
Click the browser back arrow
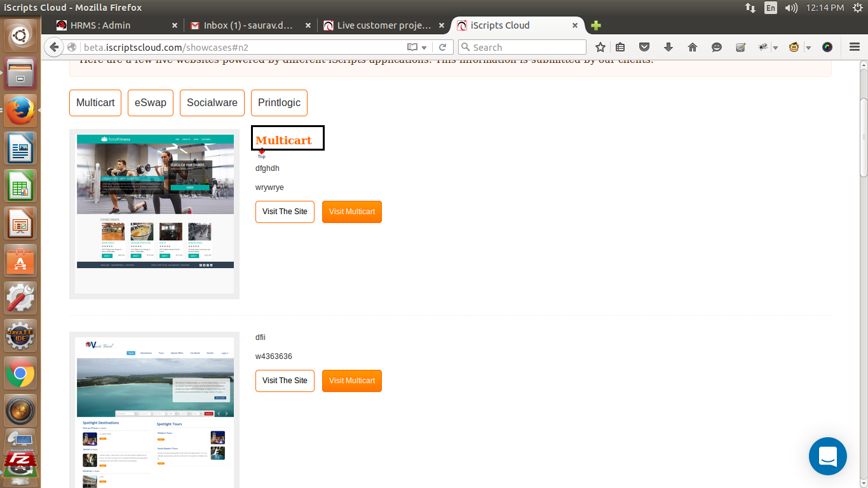pos(53,47)
